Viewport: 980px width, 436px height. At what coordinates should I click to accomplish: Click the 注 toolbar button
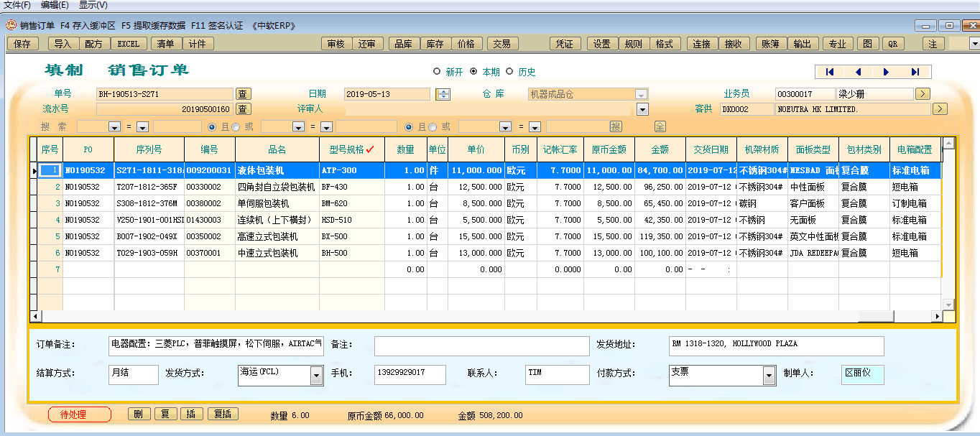click(933, 44)
